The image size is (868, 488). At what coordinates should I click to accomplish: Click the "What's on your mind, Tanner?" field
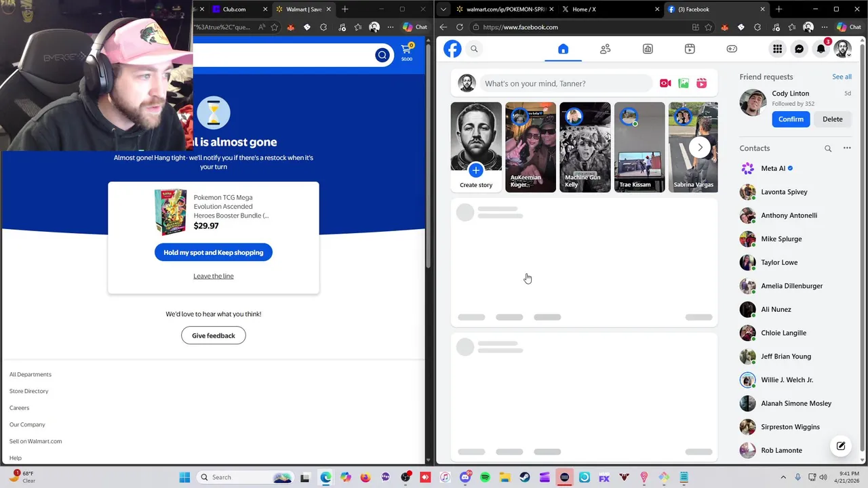(566, 83)
